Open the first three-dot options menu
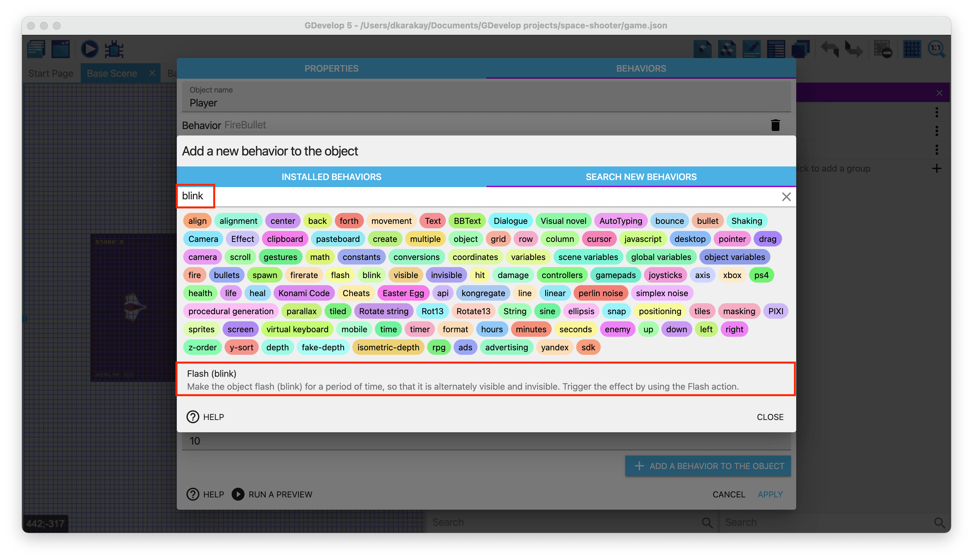Viewport: 973px width, 560px height. (x=937, y=112)
